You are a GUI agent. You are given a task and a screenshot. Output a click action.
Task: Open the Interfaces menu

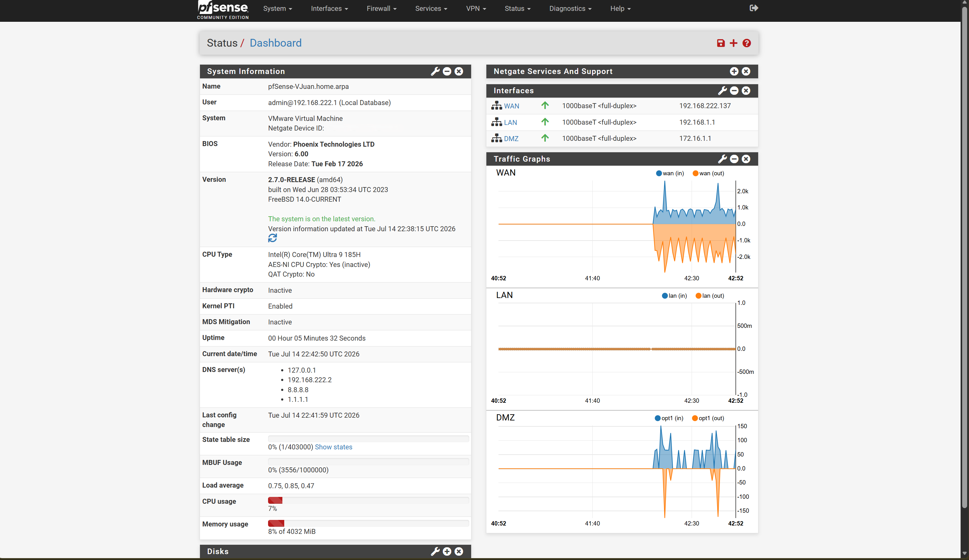[329, 8]
